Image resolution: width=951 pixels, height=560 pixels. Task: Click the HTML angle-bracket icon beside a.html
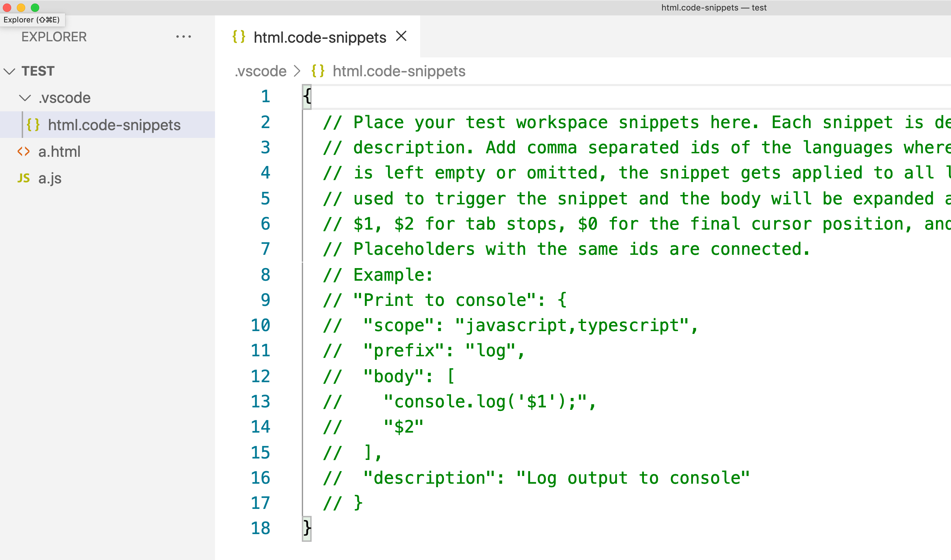pos(23,152)
